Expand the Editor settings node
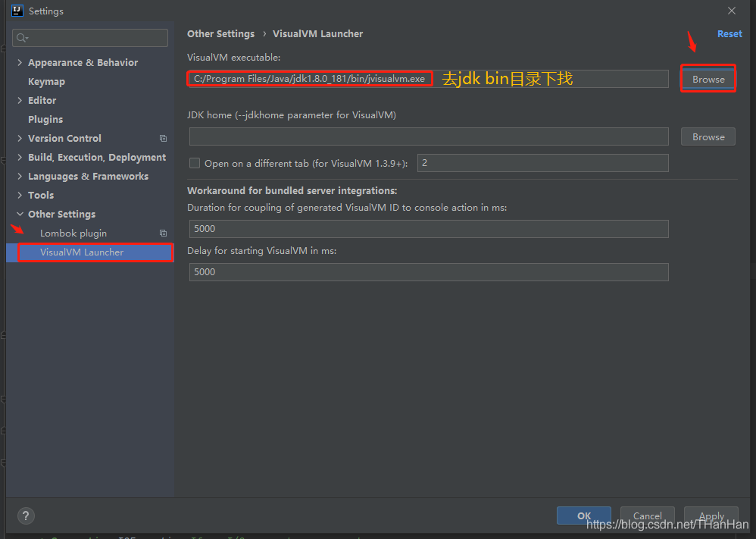The height and width of the screenshot is (539, 756). (20, 100)
